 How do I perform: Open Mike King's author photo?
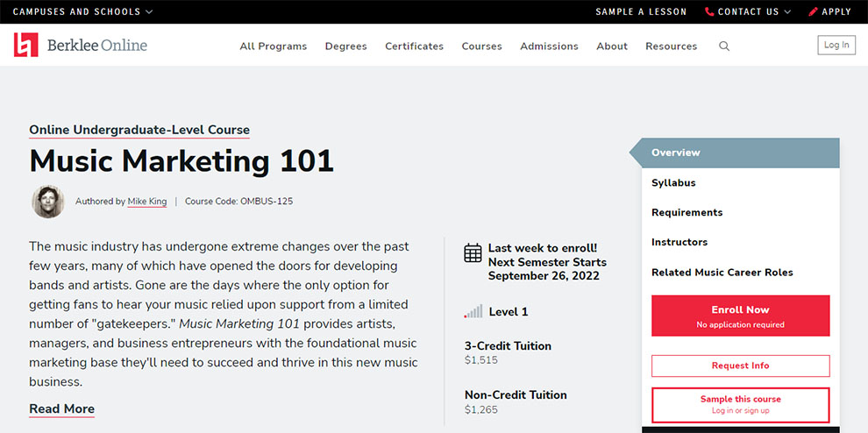point(47,202)
